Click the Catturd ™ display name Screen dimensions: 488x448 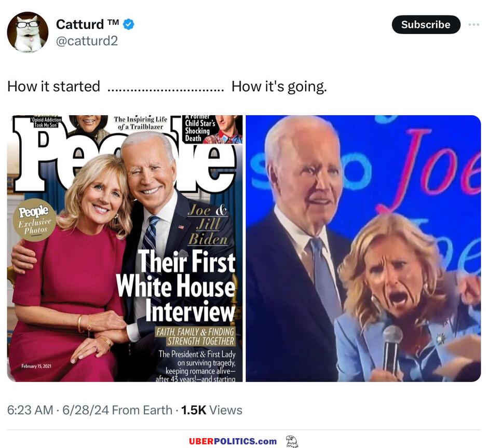[87, 24]
